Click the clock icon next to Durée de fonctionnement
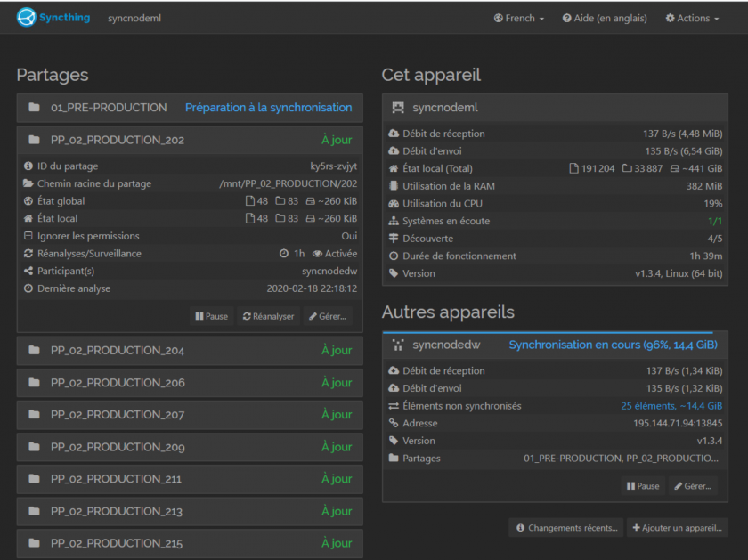Image resolution: width=748 pixels, height=560 pixels. (x=394, y=256)
